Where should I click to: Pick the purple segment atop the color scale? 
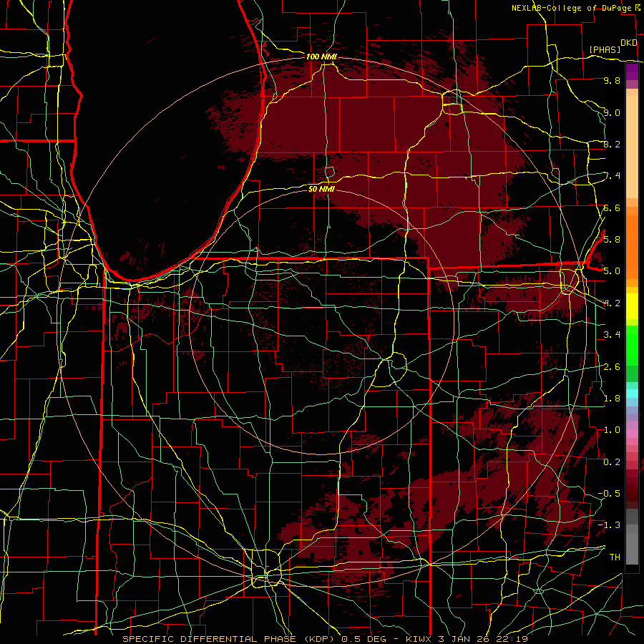(632, 72)
